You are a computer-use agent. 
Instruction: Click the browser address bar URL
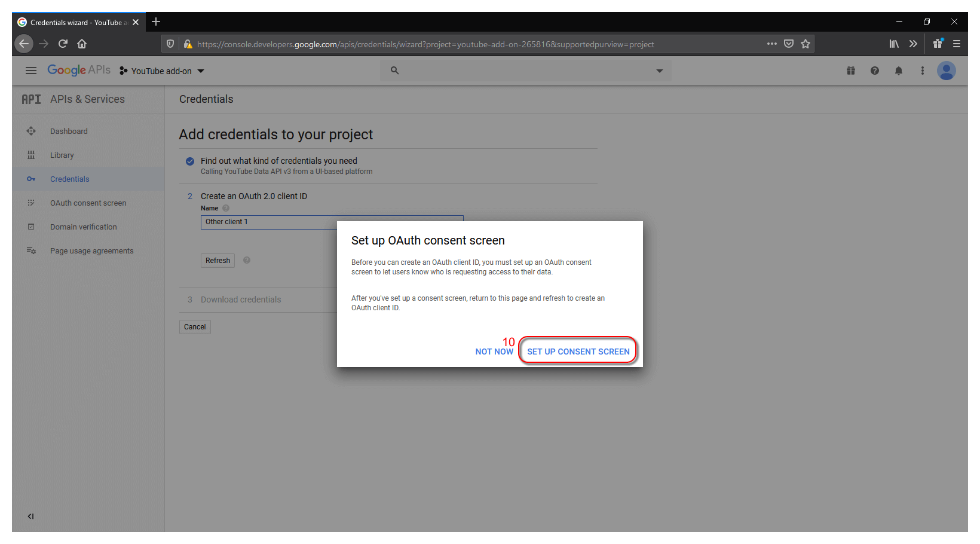[x=425, y=44]
